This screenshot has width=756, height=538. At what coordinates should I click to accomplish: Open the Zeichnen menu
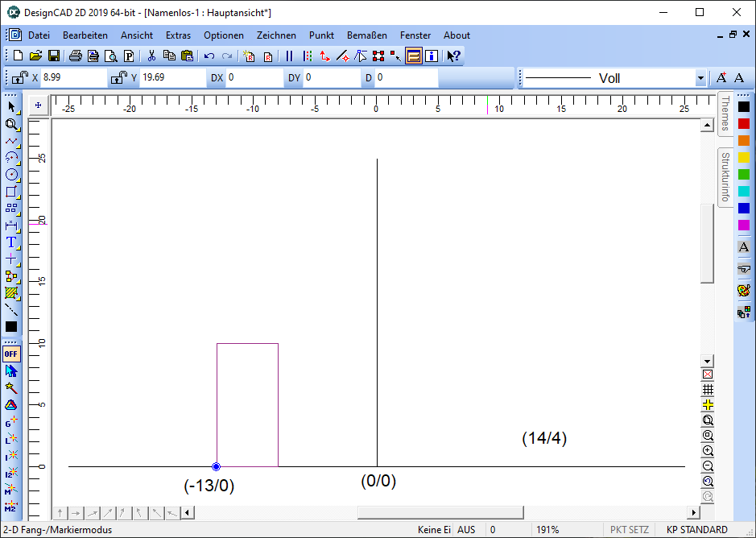(x=276, y=35)
